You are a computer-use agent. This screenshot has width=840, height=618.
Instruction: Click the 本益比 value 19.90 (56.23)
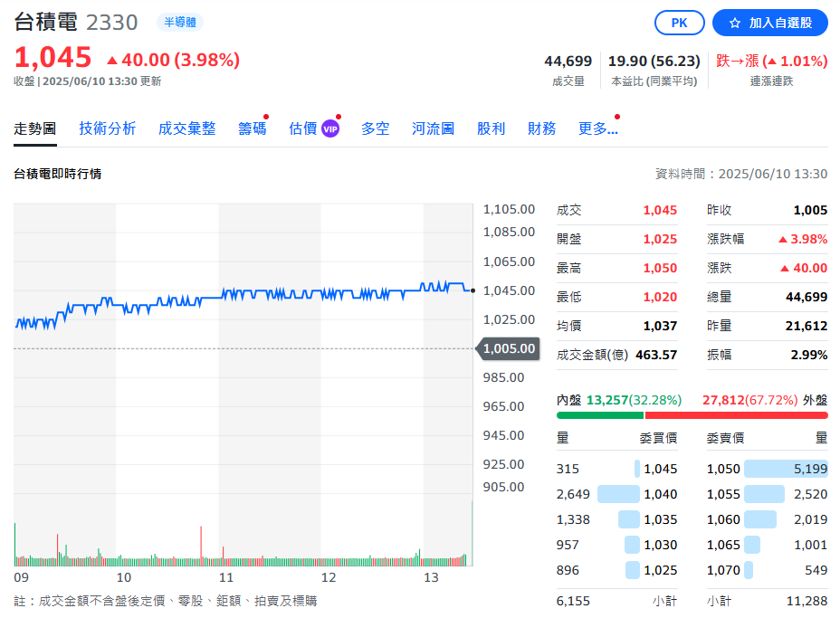tap(654, 61)
